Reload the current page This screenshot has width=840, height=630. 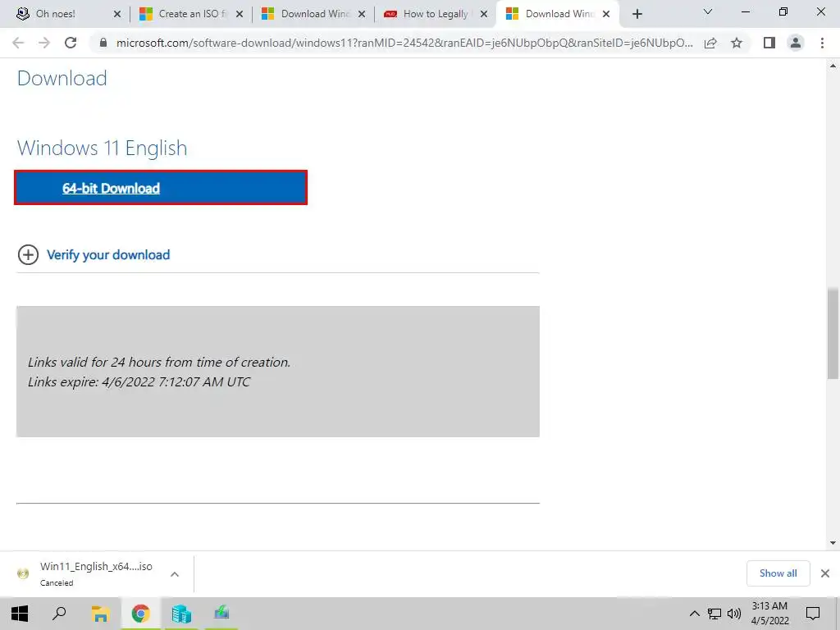[x=71, y=43]
